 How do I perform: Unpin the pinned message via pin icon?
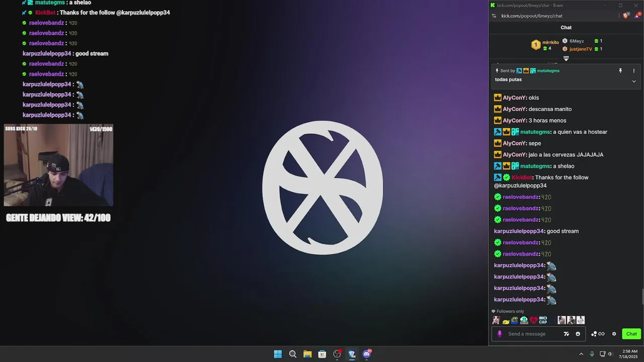click(x=620, y=71)
